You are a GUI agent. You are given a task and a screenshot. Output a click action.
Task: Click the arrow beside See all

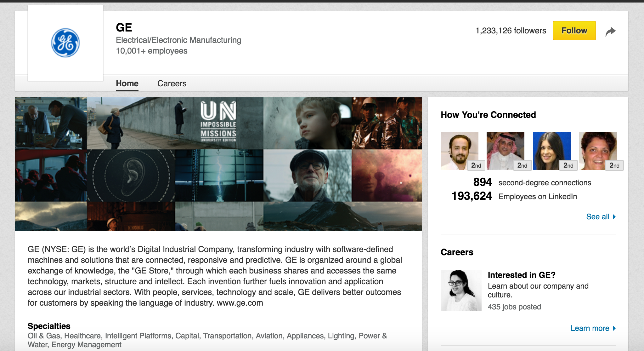coord(614,217)
